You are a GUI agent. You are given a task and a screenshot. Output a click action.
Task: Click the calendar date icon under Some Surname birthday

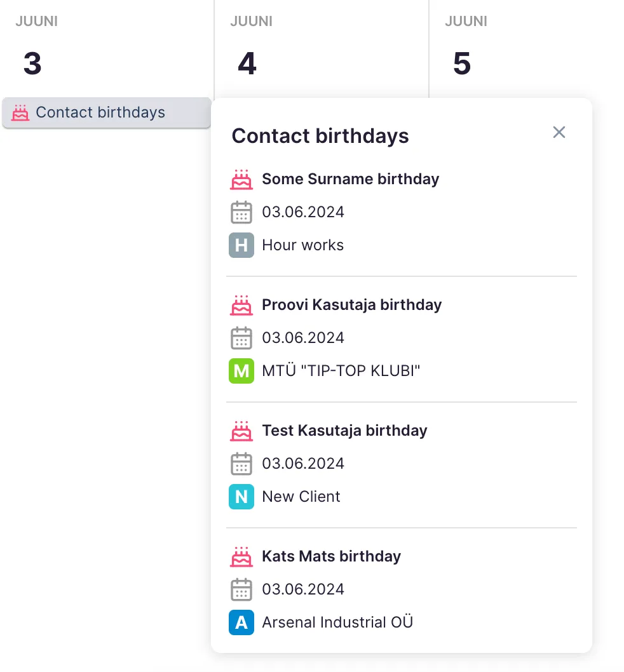241,212
